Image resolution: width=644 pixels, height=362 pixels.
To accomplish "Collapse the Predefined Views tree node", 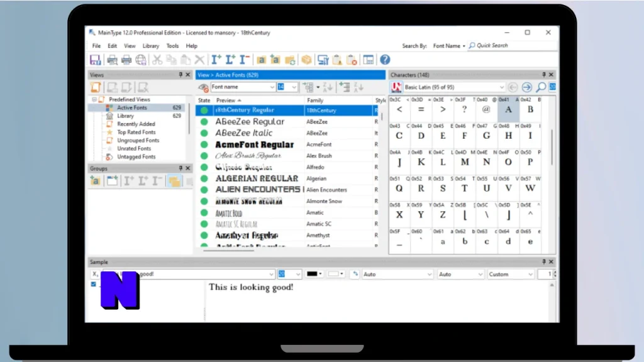I will pos(94,99).
